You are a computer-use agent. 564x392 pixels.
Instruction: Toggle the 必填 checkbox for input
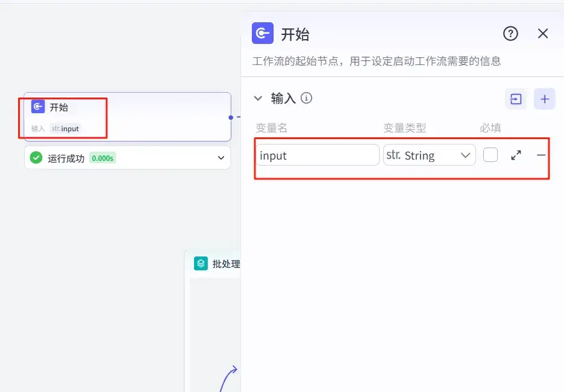click(490, 155)
